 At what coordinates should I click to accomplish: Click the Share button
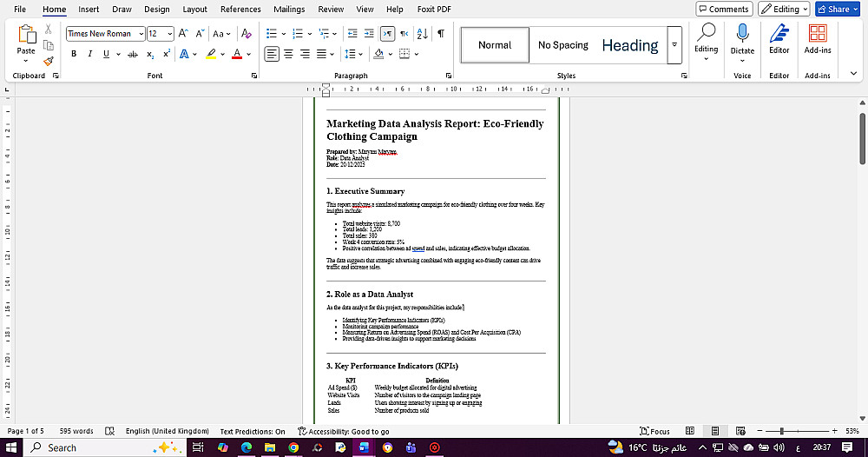(x=837, y=9)
